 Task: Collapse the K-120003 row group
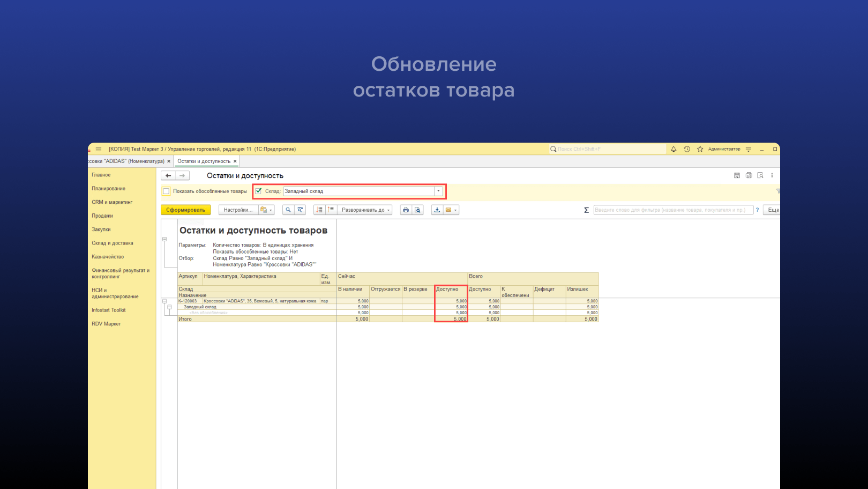click(164, 301)
